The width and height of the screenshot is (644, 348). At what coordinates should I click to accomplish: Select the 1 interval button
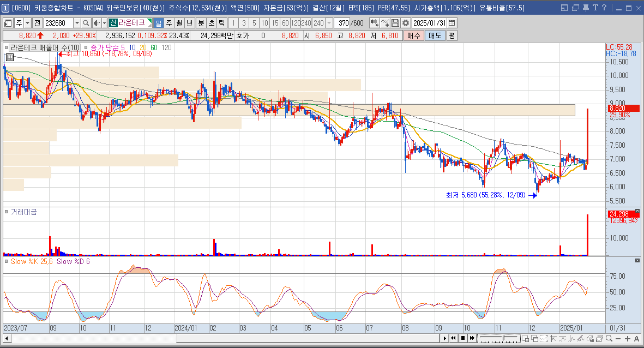(233, 23)
